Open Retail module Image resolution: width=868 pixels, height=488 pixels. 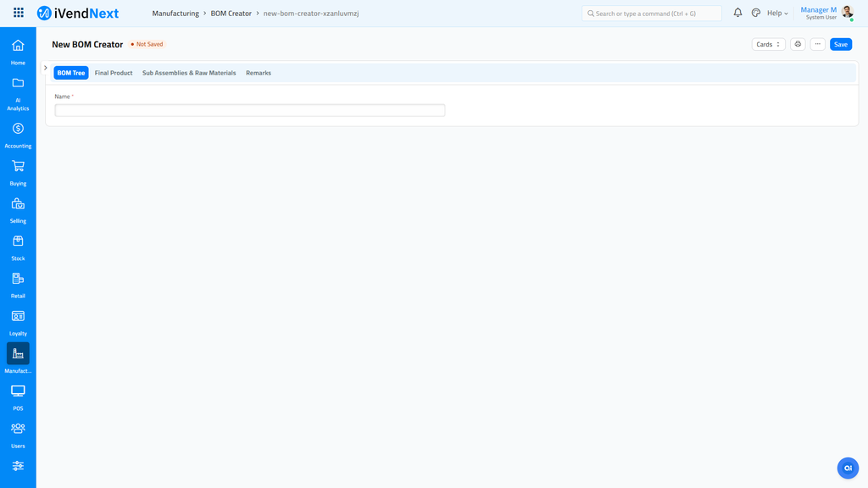[18, 286]
